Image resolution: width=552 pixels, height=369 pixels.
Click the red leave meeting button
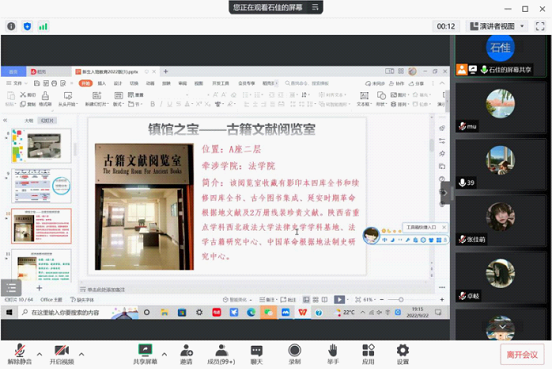coord(522,354)
